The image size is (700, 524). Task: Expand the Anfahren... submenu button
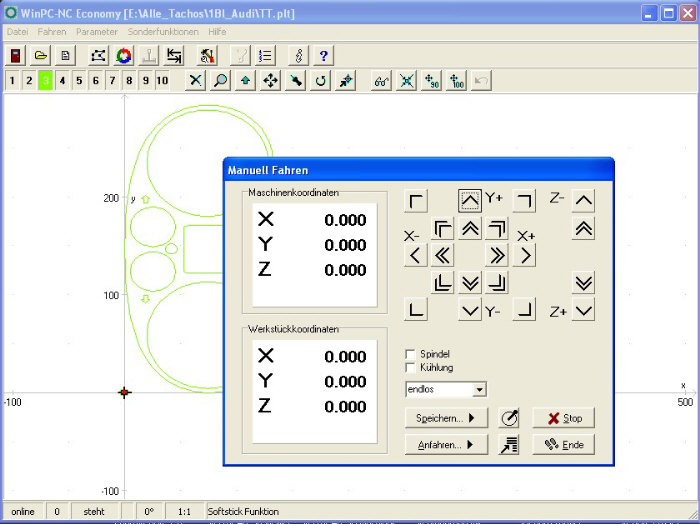tap(445, 444)
